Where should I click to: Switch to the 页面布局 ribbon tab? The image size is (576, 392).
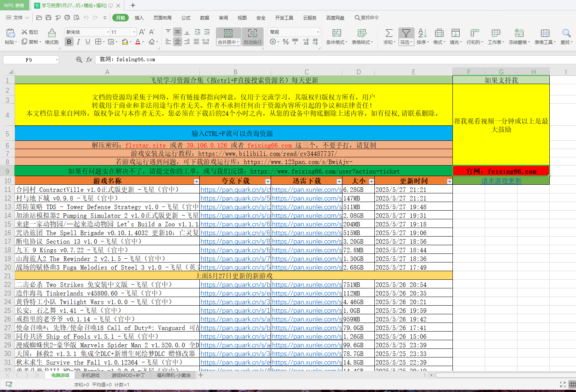(x=163, y=18)
